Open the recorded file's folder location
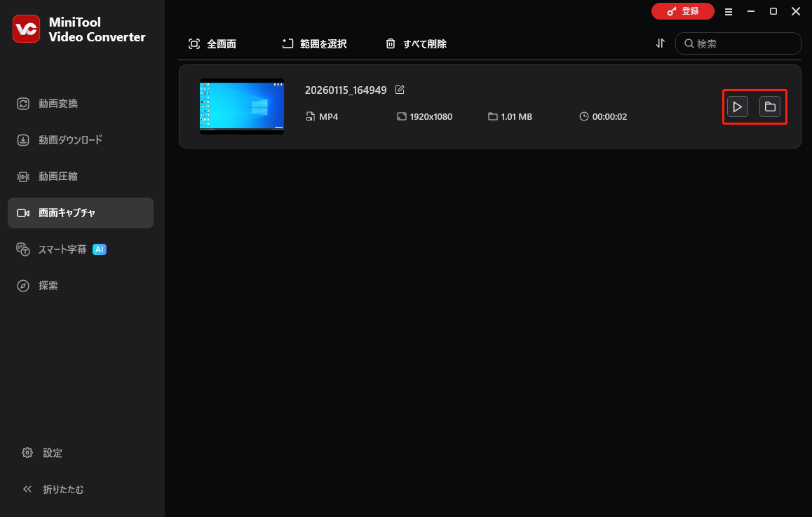The width and height of the screenshot is (812, 517). pyautogui.click(x=770, y=106)
